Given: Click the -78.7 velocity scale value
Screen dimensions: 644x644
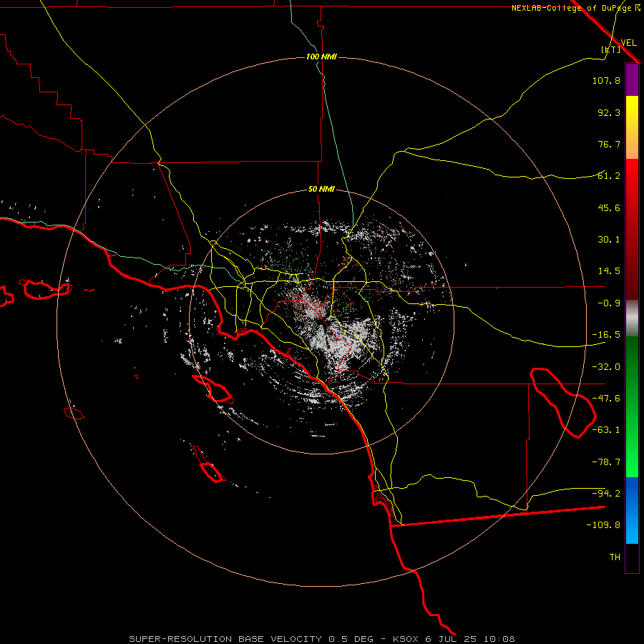Looking at the screenshot, I should tap(606, 462).
